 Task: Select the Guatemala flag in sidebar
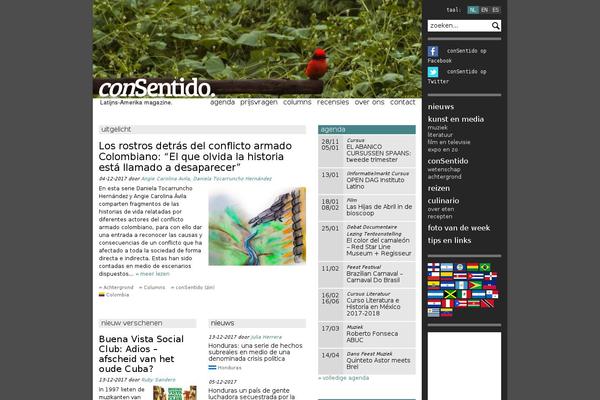click(x=461, y=285)
